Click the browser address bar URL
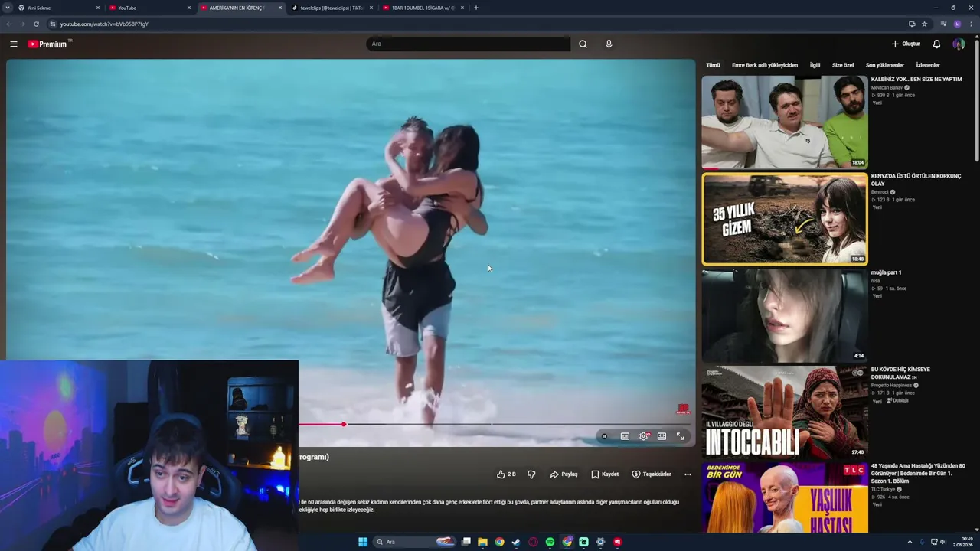 click(x=104, y=24)
